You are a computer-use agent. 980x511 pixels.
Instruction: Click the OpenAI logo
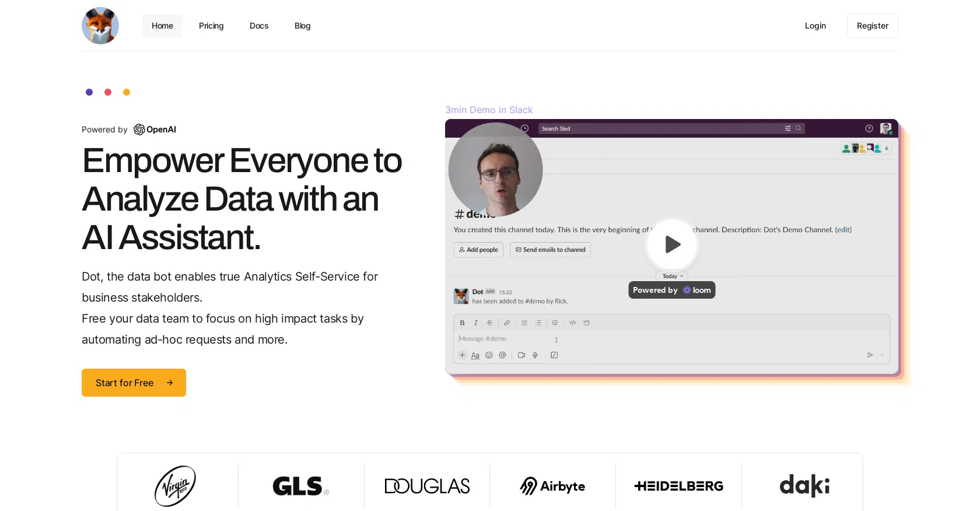[155, 129]
